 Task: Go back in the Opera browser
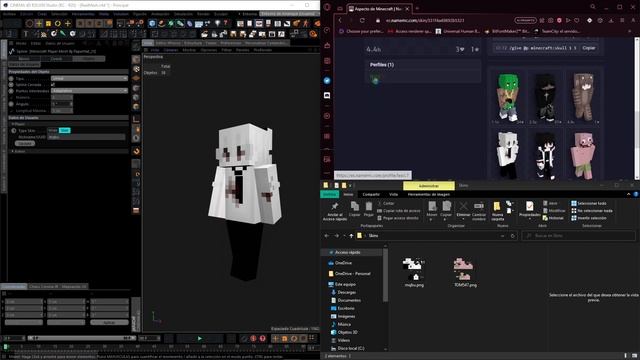click(x=340, y=20)
